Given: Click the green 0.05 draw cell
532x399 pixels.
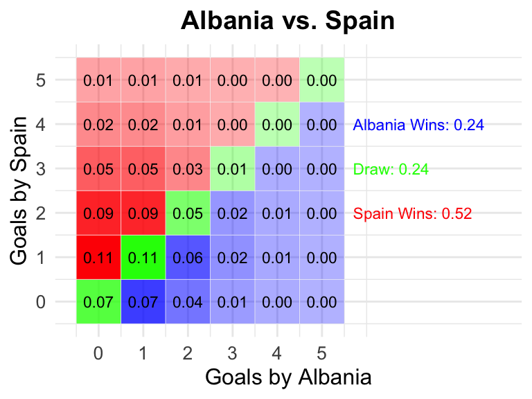Looking at the screenshot, I should pyautogui.click(x=188, y=213).
